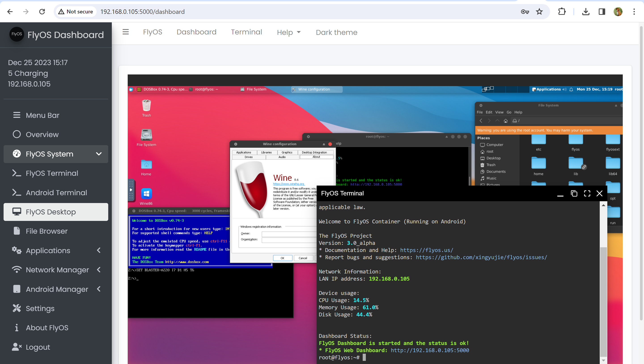Open the Trash desktop icon
Viewport: 644px width, 364px height.
tap(146, 106)
